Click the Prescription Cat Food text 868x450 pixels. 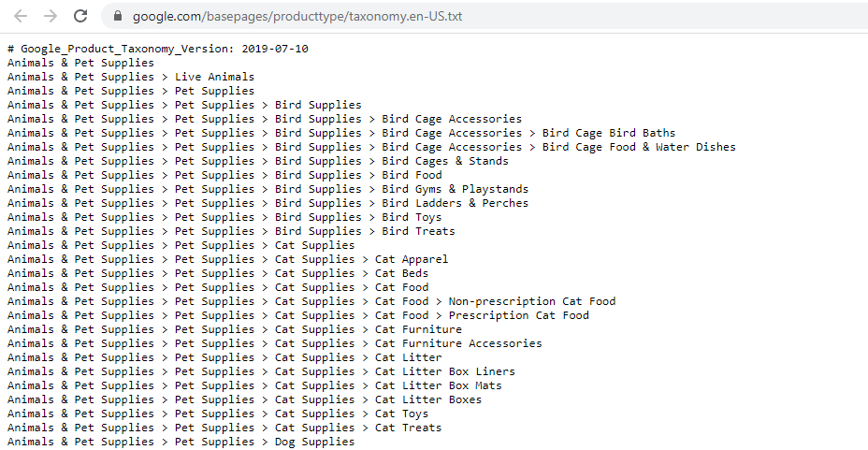pos(519,315)
